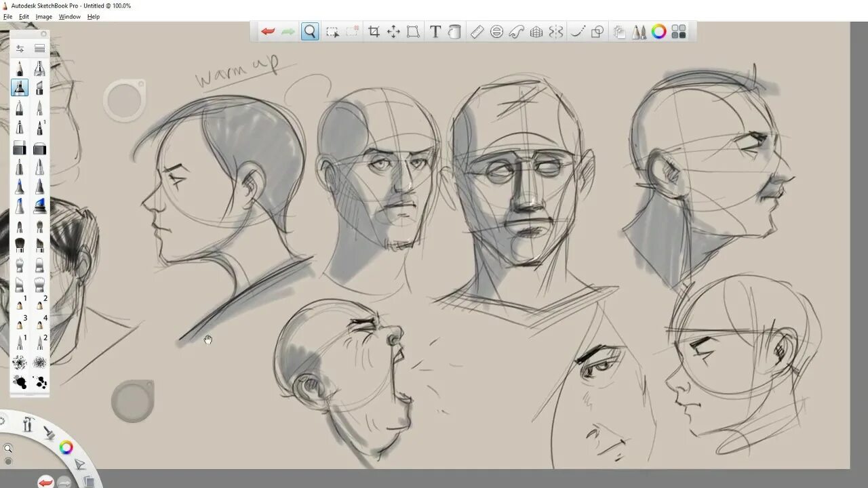Viewport: 868px width, 488px height.
Task: Click the red Undo arrow in the lagoon
Action: [x=45, y=482]
